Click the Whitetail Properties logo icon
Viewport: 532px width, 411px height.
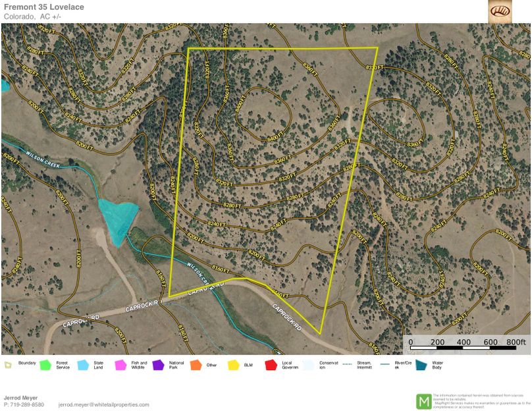tap(499, 11)
